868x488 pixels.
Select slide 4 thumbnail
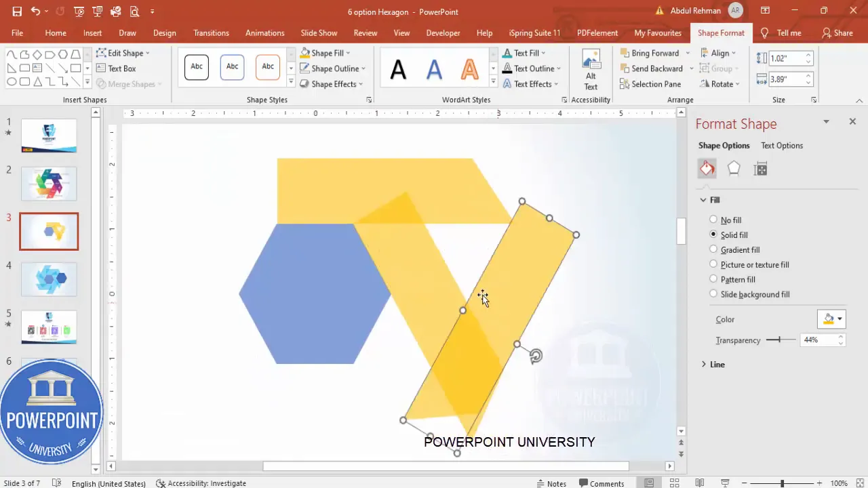pos(49,279)
